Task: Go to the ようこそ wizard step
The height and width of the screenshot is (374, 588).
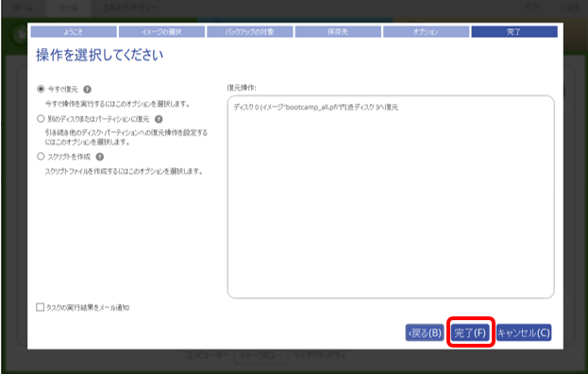Action: click(74, 32)
